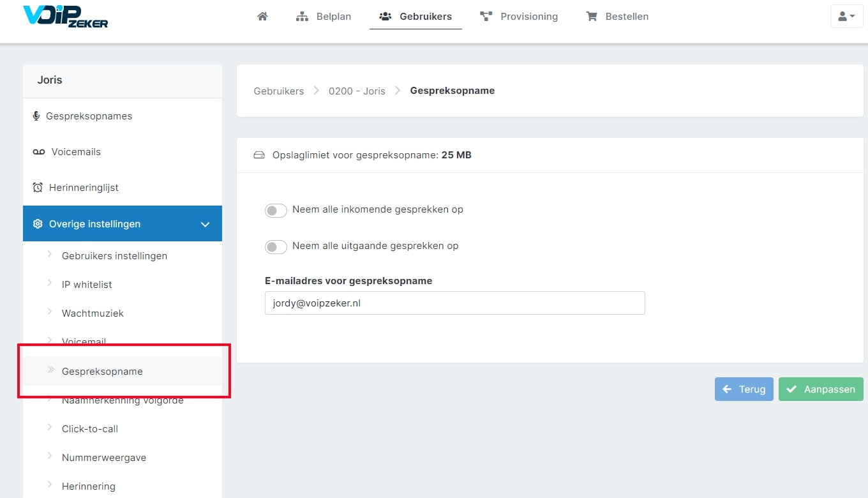Open the Wachtmuziek submenu item
This screenshot has width=868, height=498.
(x=93, y=313)
